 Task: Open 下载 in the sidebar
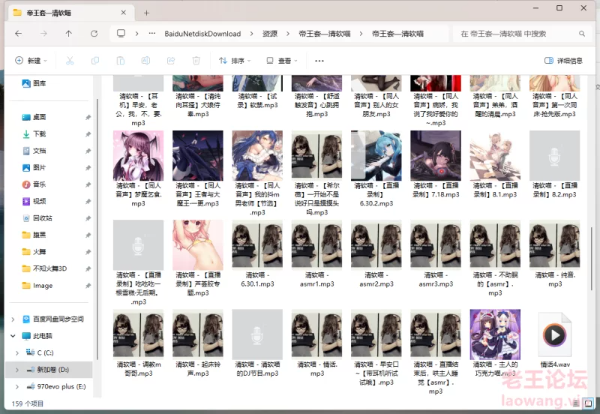pyautogui.click(x=34, y=134)
